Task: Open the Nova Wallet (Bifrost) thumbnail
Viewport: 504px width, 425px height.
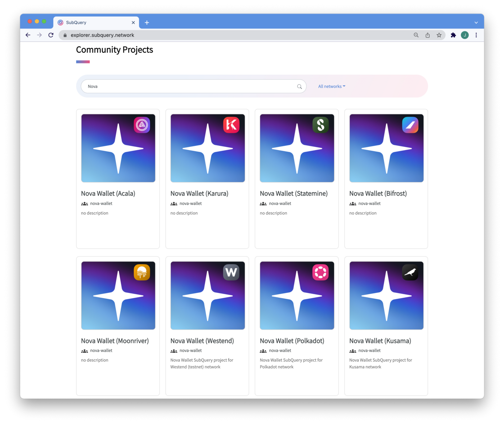Action: point(386,148)
